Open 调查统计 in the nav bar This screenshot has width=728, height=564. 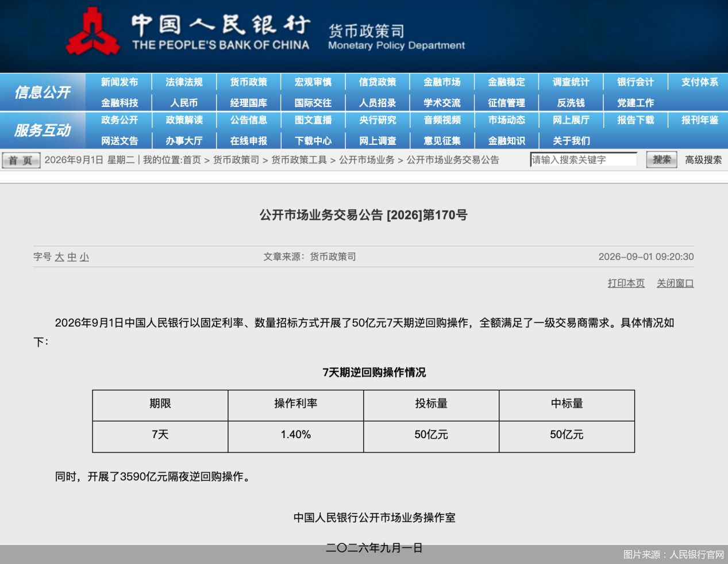click(x=571, y=82)
